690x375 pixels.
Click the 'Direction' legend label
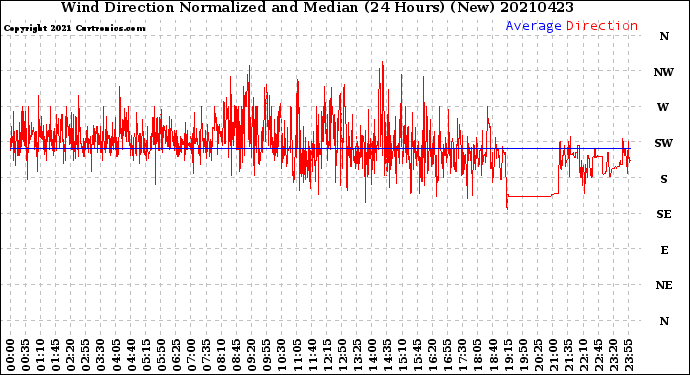click(602, 26)
